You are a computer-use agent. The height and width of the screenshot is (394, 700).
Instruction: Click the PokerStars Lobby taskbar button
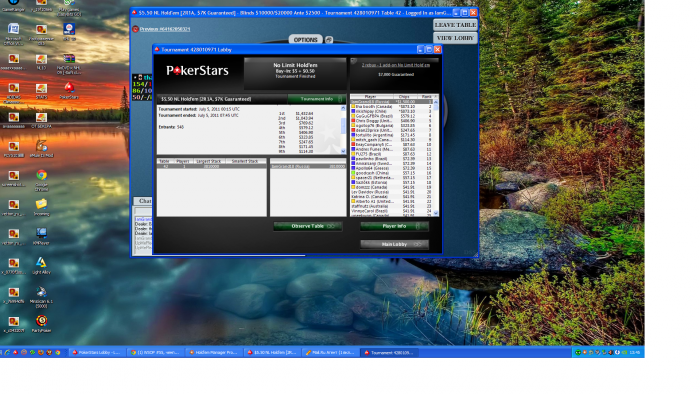click(x=96, y=353)
